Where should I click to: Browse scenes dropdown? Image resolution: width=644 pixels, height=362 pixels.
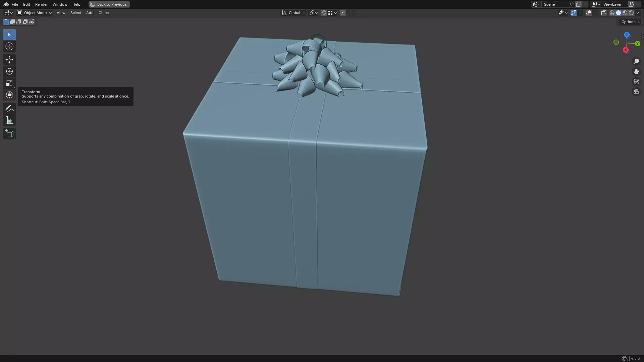[x=536, y=4]
